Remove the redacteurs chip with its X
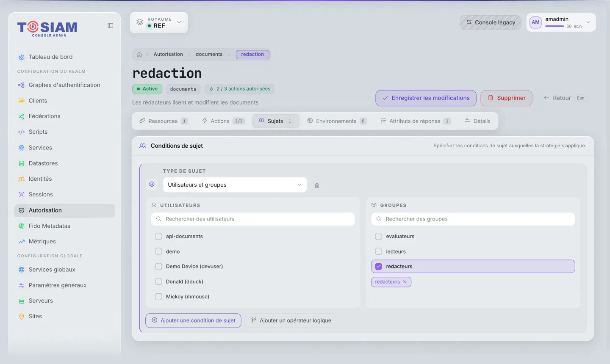Viewport: 610px width, 364px height. coord(405,282)
